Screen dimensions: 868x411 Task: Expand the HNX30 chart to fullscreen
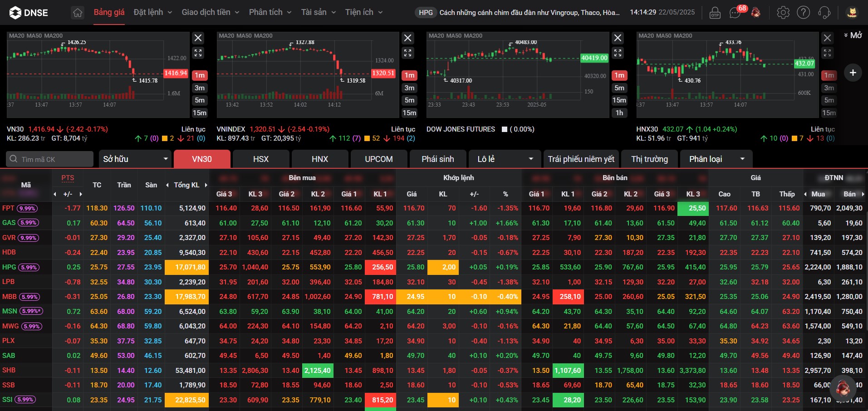pos(828,53)
